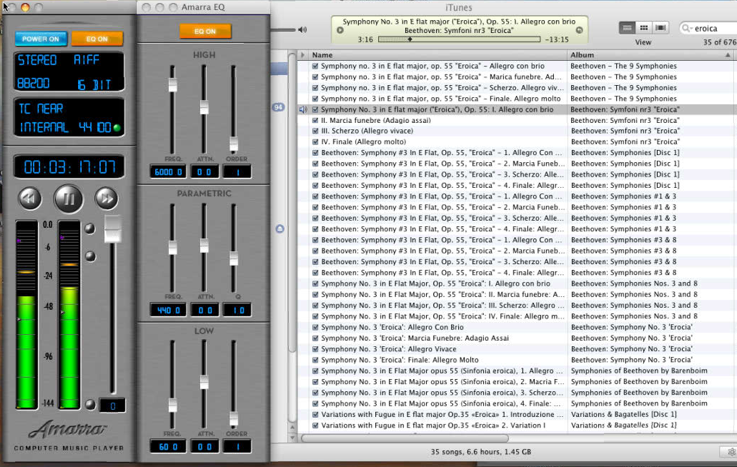Toggle the Amarra POWER ON button
This screenshot has height=467, width=737.
41,39
